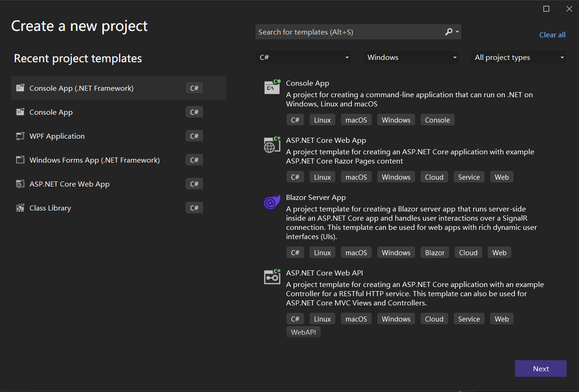Select Console App (.NET Framework) recent template name
The height and width of the screenshot is (392, 579).
[x=82, y=88]
